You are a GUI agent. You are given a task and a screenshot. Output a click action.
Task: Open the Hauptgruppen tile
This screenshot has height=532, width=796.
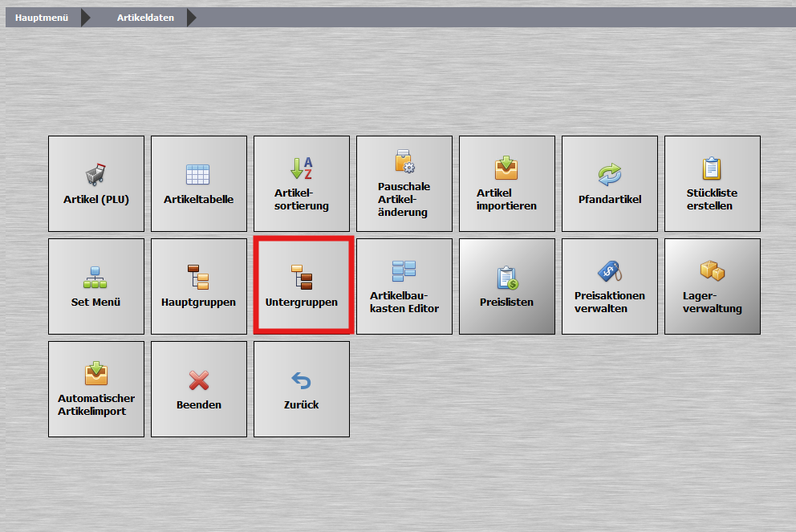coord(199,286)
